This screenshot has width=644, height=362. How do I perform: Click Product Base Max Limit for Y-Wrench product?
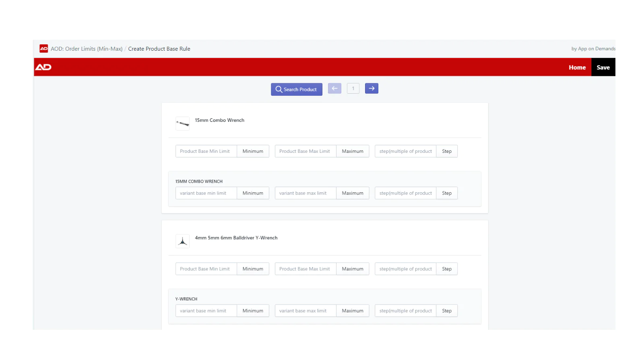point(305,269)
